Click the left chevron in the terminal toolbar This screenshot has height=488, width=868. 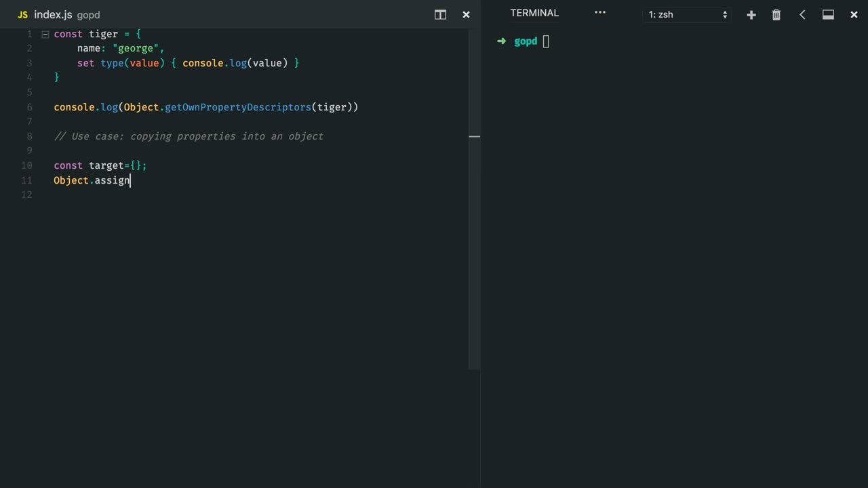[x=802, y=15]
